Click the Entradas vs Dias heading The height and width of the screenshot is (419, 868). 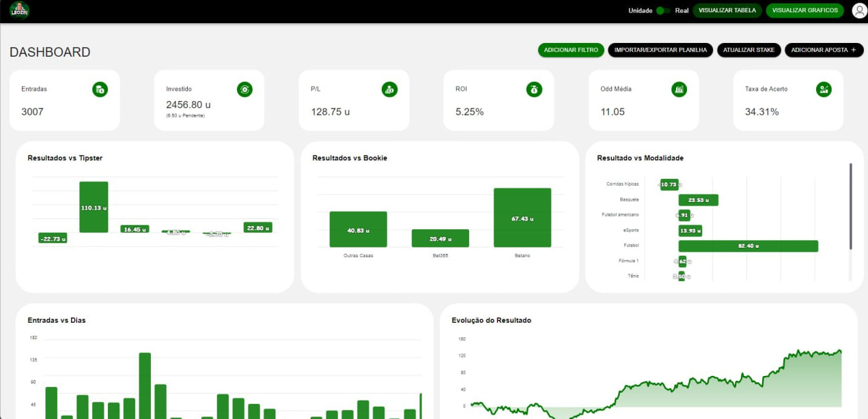click(x=57, y=320)
